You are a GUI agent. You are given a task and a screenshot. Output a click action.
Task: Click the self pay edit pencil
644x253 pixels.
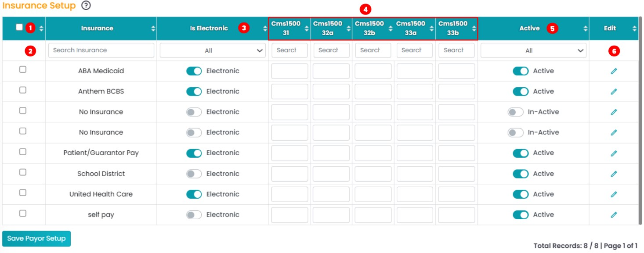(614, 215)
